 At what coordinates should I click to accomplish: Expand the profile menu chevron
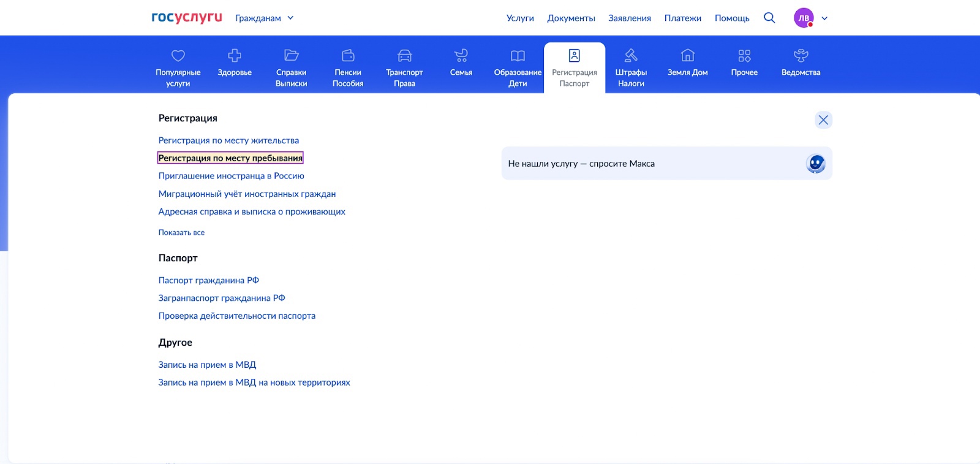tap(824, 18)
